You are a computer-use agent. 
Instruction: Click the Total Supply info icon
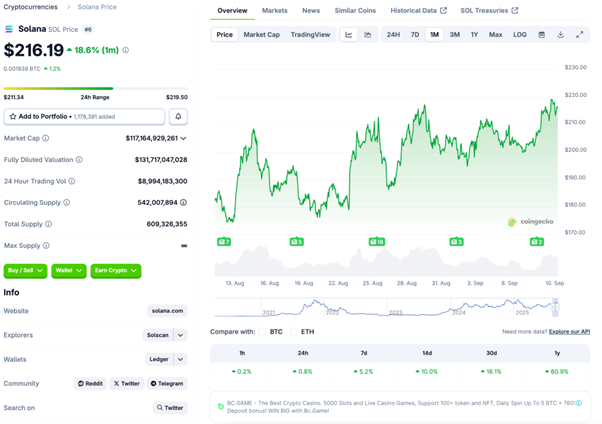48,224
